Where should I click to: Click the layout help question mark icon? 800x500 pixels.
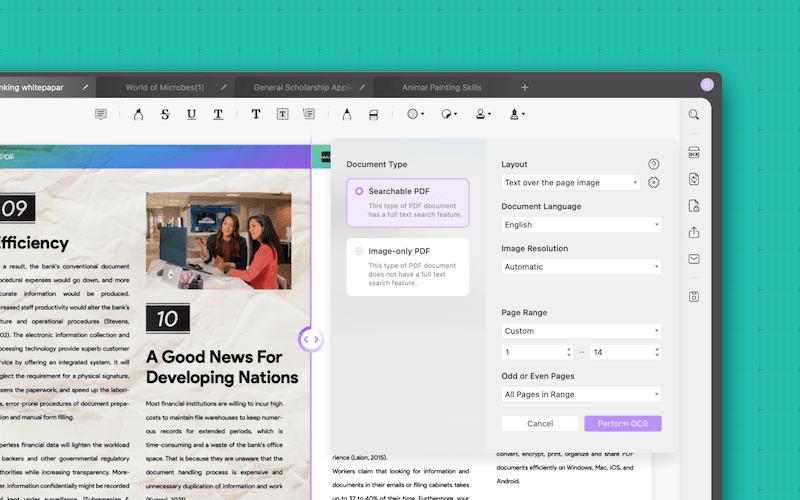click(654, 164)
